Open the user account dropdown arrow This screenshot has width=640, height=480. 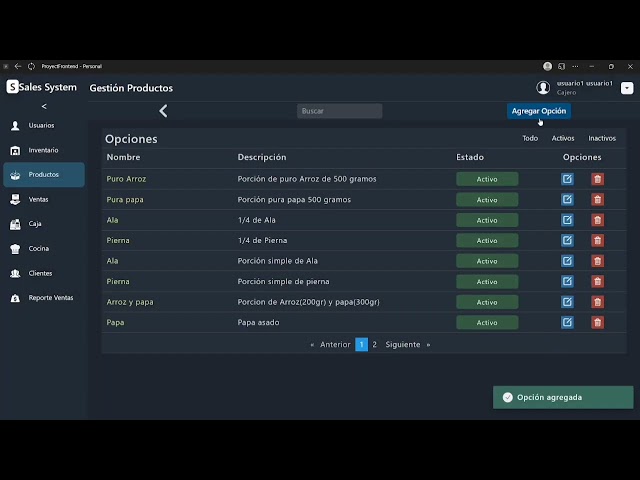627,88
